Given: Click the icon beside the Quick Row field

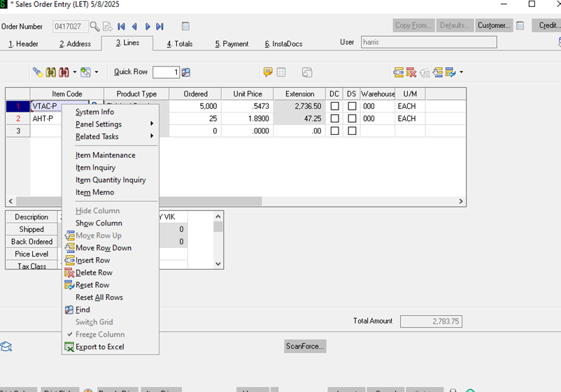Looking at the screenshot, I should (186, 72).
